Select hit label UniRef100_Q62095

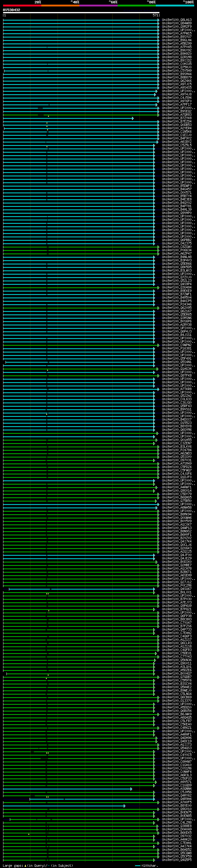click(x=177, y=308)
